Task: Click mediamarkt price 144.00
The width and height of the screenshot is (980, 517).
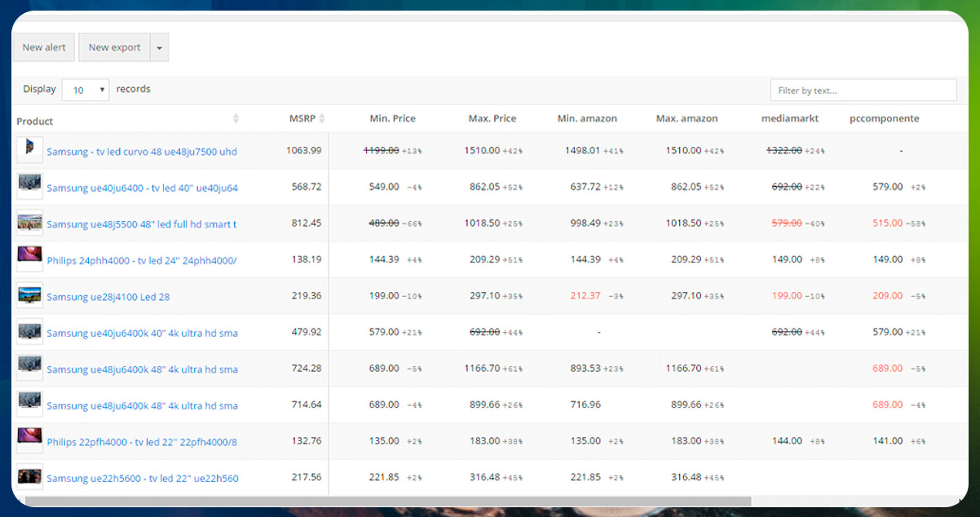Action: pos(787,441)
